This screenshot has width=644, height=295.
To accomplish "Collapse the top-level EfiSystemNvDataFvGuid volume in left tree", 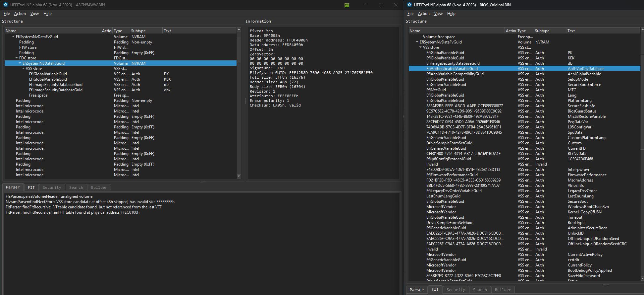I will (x=13, y=37).
